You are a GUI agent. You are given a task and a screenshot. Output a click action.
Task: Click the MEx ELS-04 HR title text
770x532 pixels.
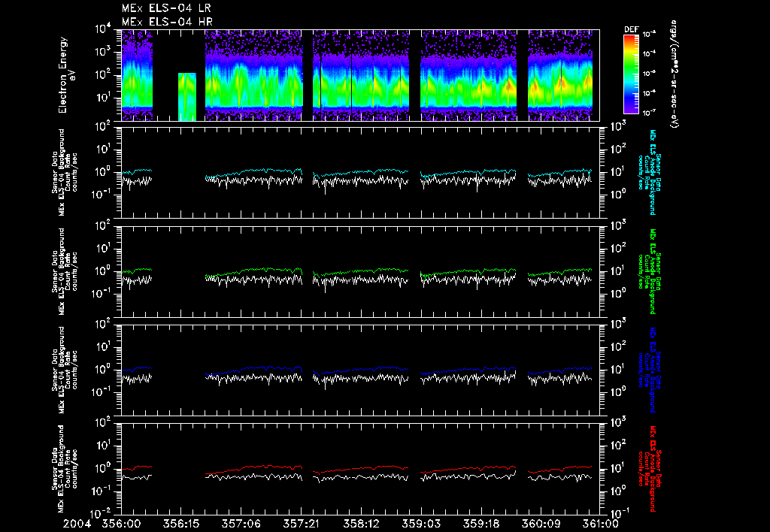pyautogui.click(x=167, y=22)
